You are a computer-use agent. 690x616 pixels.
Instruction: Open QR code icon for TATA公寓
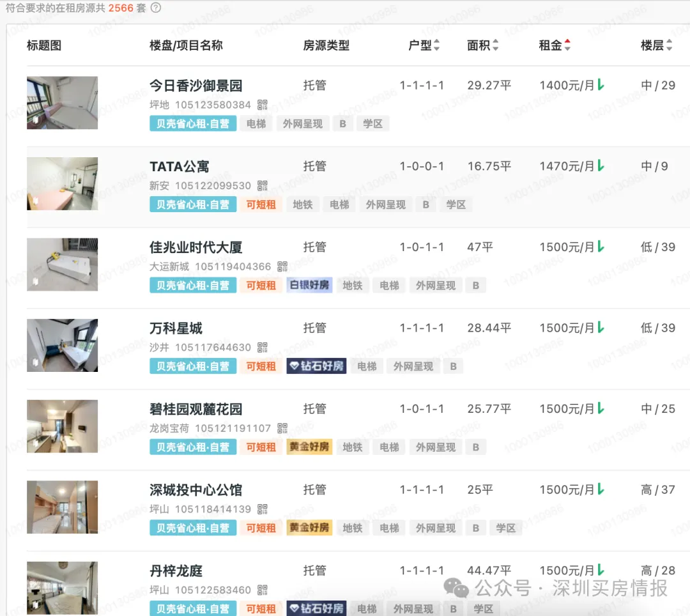263,186
